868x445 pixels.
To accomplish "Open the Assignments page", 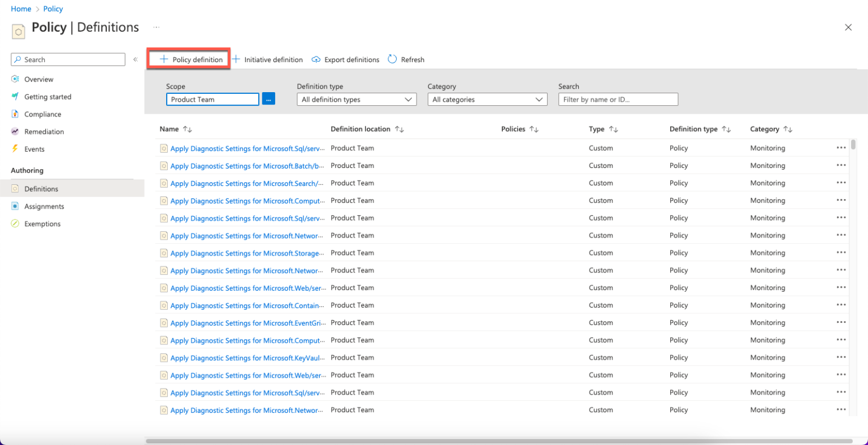I will coord(45,206).
